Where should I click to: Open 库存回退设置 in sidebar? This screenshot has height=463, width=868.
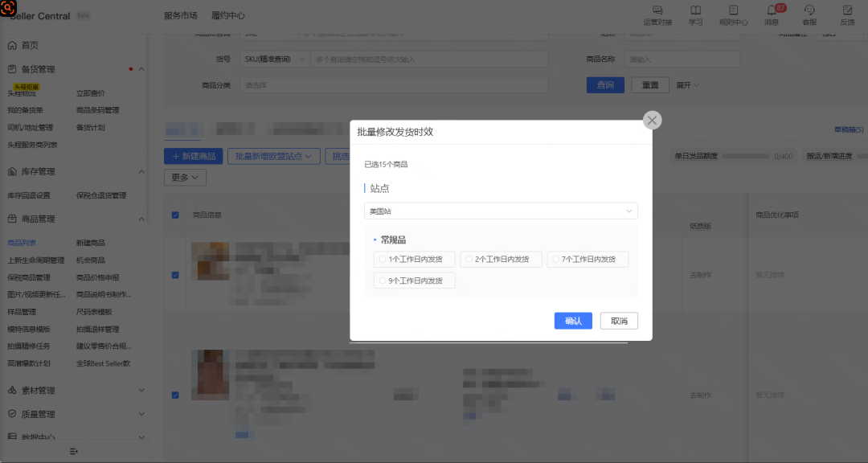pyautogui.click(x=29, y=195)
